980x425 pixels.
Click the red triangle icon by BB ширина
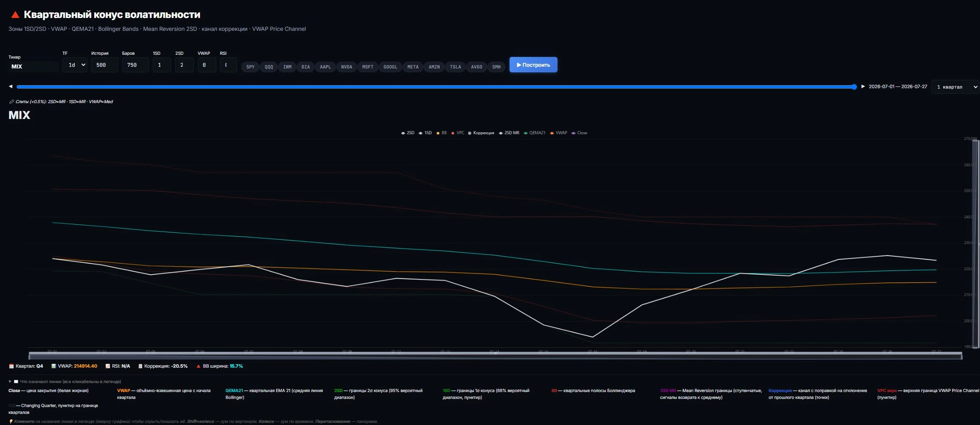[x=199, y=366]
